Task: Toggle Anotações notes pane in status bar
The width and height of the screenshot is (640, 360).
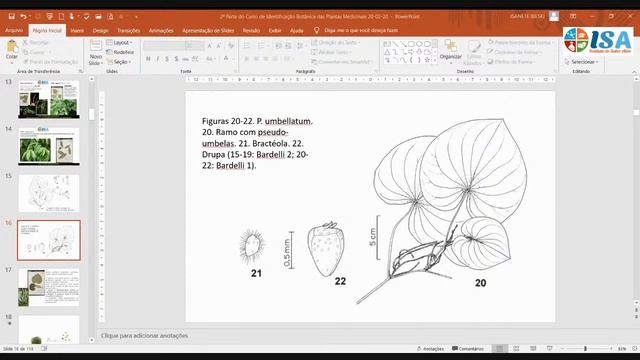Action: click(430, 349)
